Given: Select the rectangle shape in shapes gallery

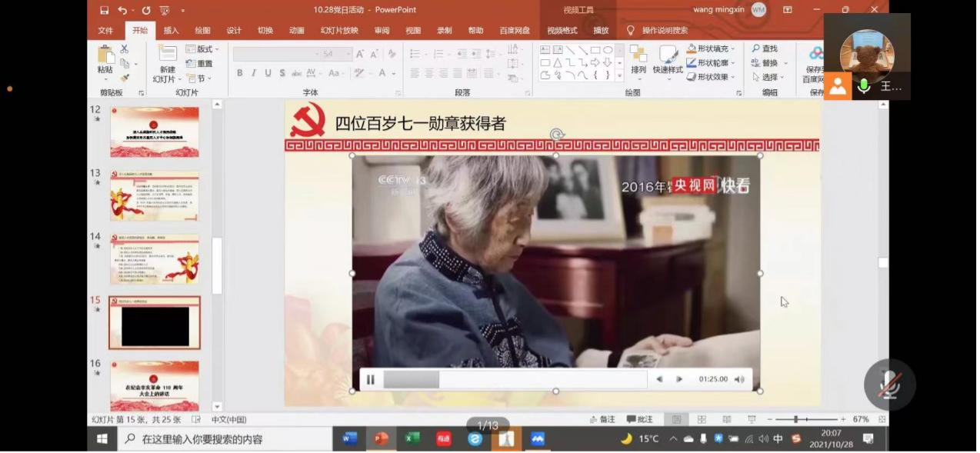Looking at the screenshot, I should (595, 50).
